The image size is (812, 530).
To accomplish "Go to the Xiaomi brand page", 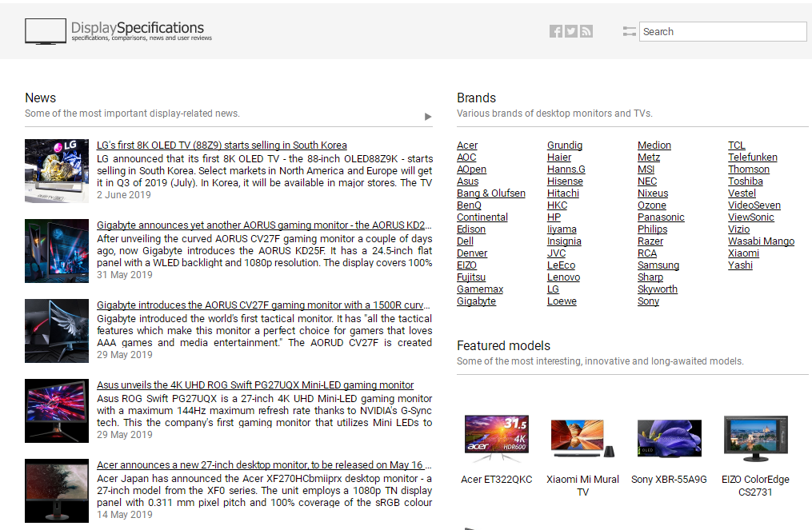I will 744,253.
